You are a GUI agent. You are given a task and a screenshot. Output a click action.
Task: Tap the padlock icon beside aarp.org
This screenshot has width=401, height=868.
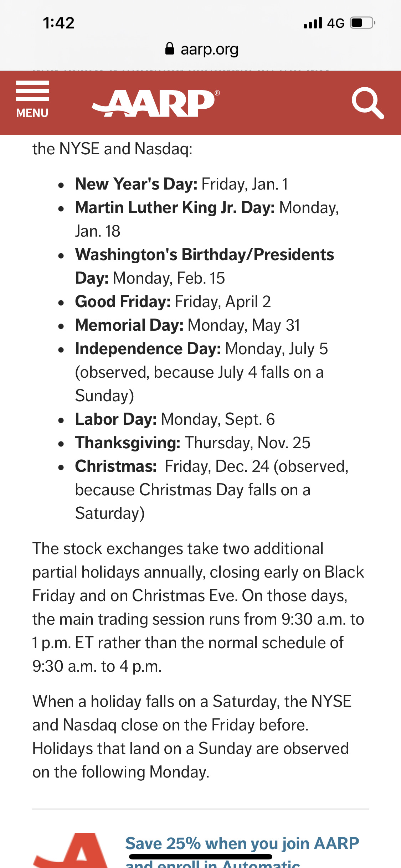[x=170, y=49]
